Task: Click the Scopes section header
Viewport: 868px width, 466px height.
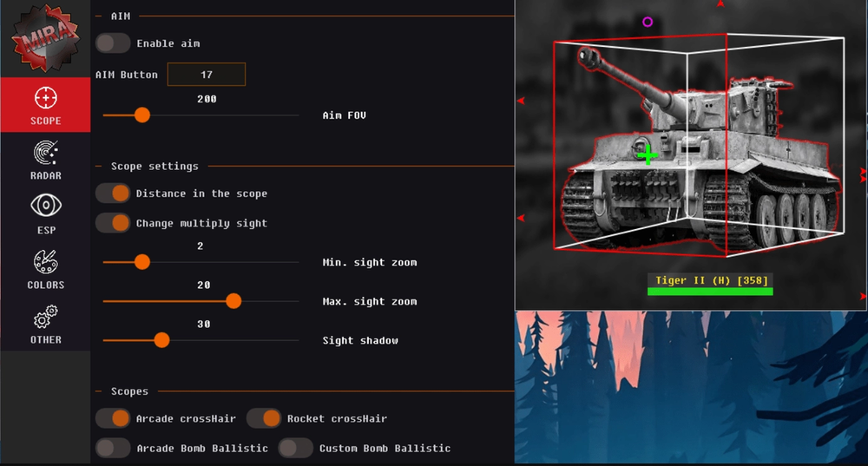Action: click(129, 391)
